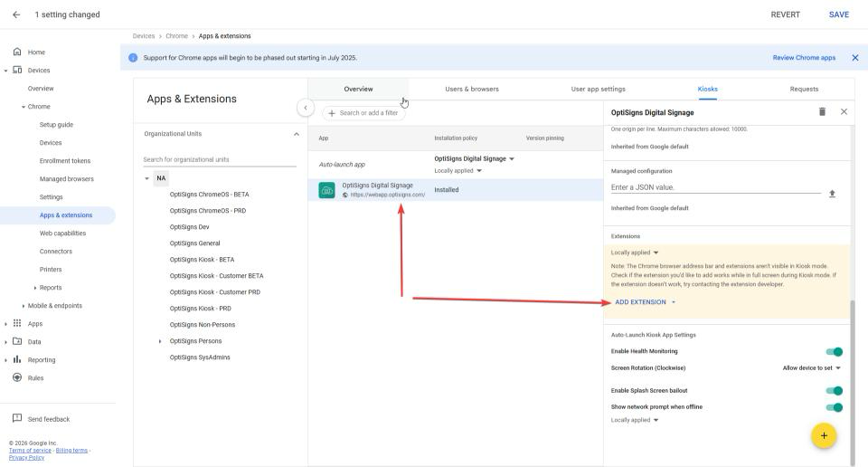
Task: Click the Search or add a filter box
Action: pyautogui.click(x=363, y=113)
